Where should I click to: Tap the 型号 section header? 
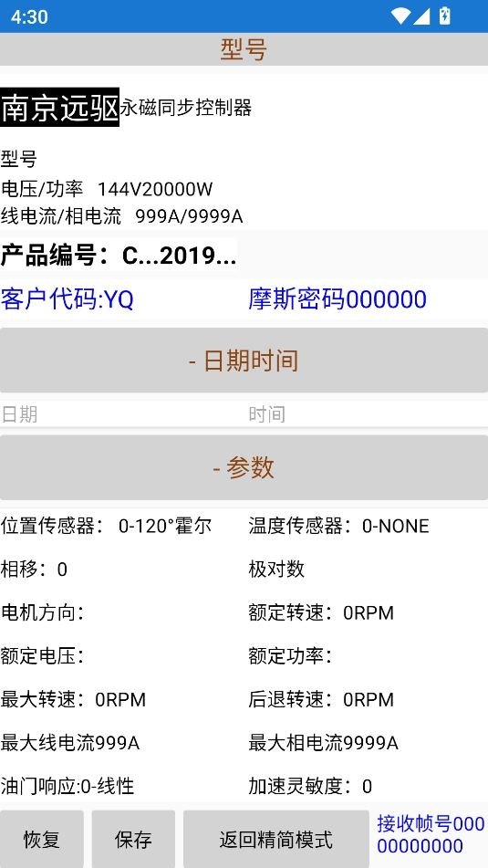coord(244,49)
